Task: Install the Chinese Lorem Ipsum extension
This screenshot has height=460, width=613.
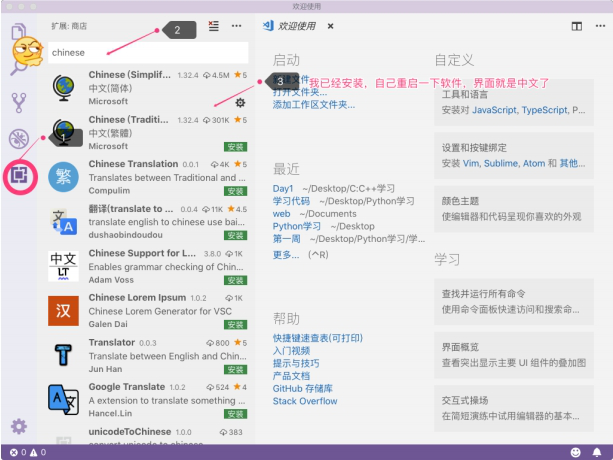Action: pyautogui.click(x=235, y=325)
